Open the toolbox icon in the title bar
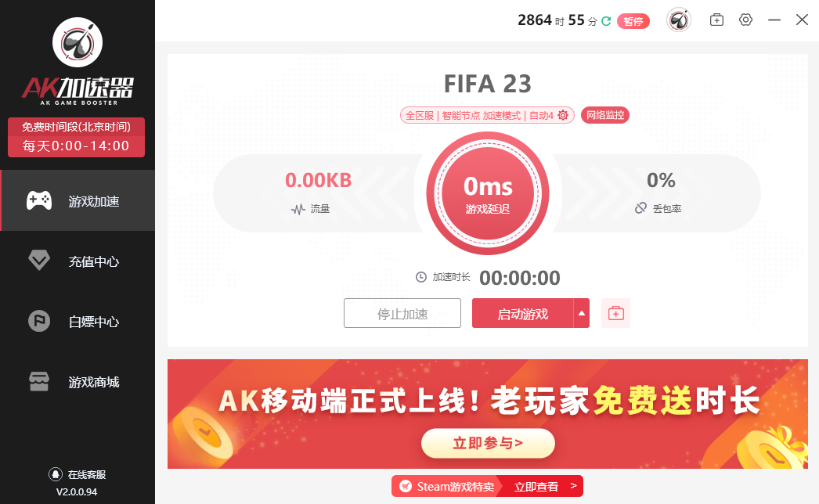Image resolution: width=819 pixels, height=504 pixels. click(x=716, y=20)
